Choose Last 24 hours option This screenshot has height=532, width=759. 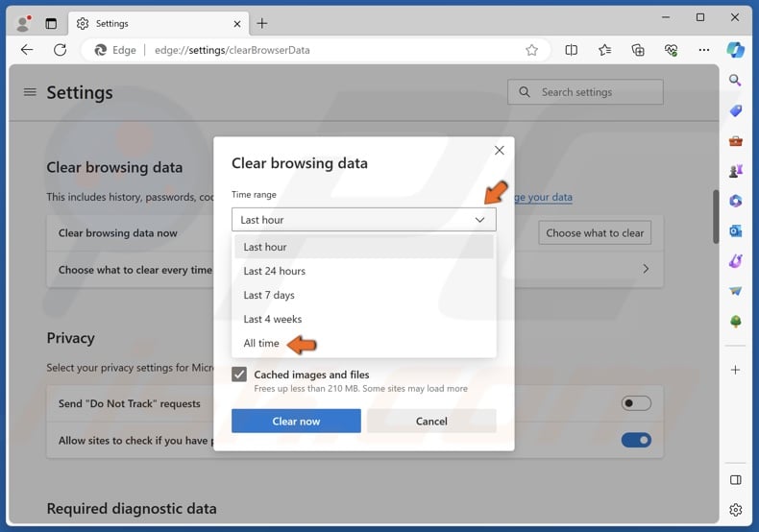(x=274, y=271)
